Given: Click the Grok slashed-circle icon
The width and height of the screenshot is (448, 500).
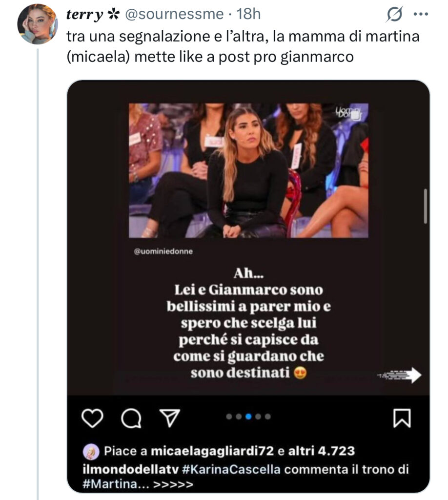Looking at the screenshot, I should (x=392, y=16).
